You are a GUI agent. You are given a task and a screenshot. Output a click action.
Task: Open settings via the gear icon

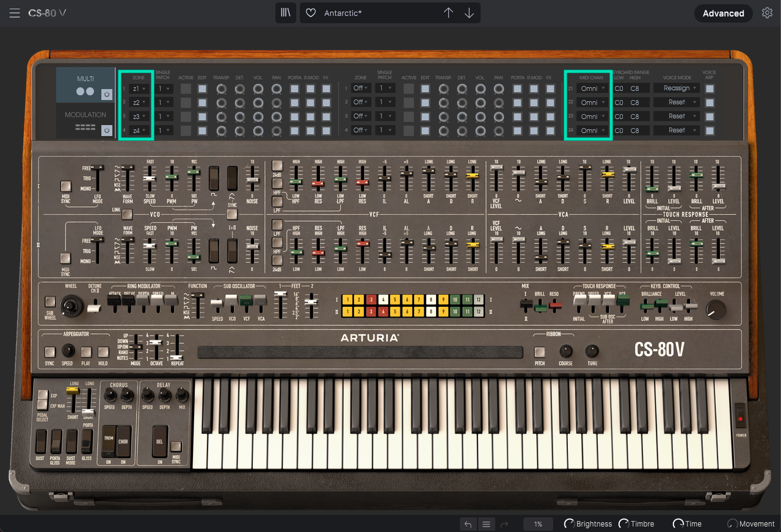click(x=767, y=12)
